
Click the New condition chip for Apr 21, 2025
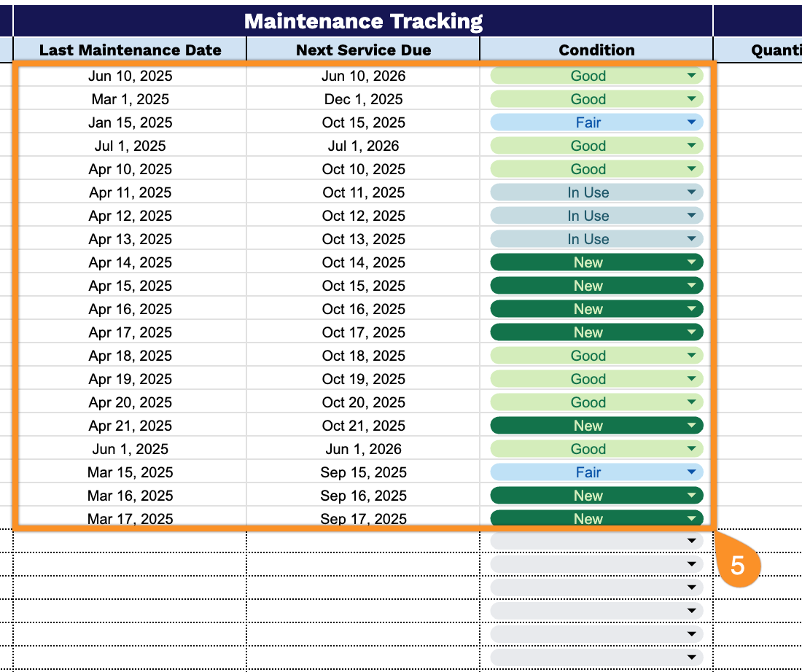[x=588, y=425]
